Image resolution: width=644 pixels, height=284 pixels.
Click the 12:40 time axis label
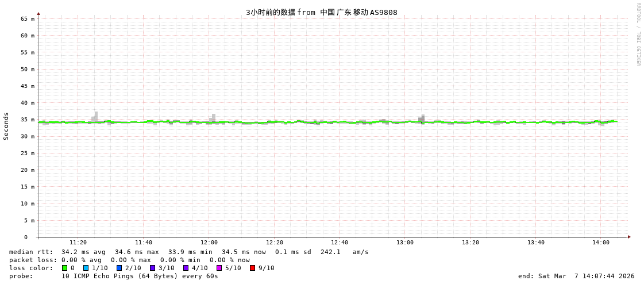tap(340, 243)
